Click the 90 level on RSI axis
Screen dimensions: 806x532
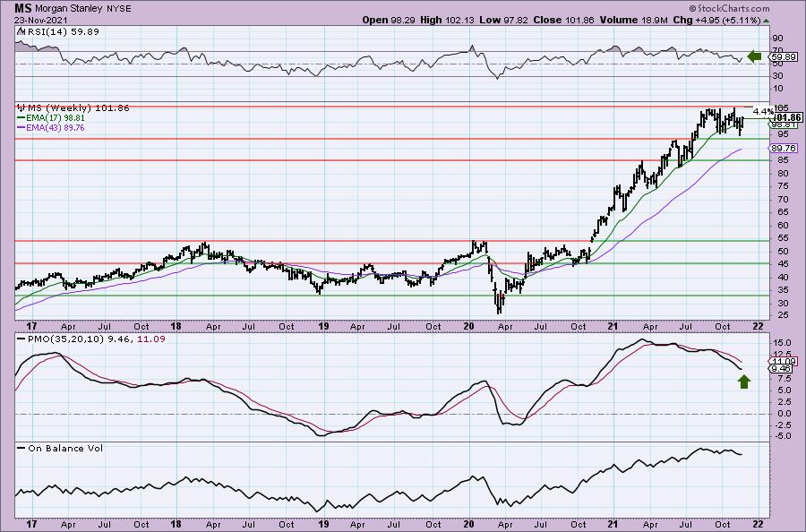tap(777, 38)
